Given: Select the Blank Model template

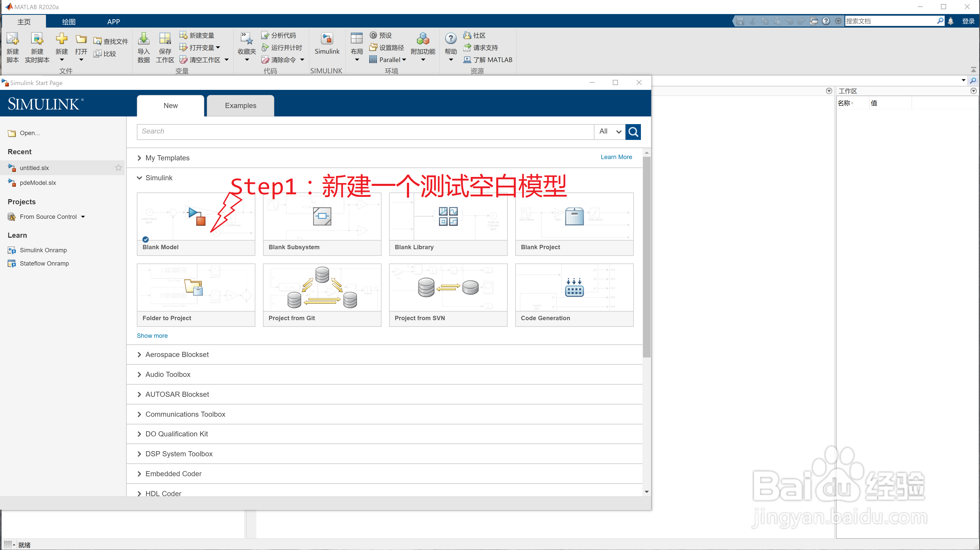Looking at the screenshot, I should 196,224.
